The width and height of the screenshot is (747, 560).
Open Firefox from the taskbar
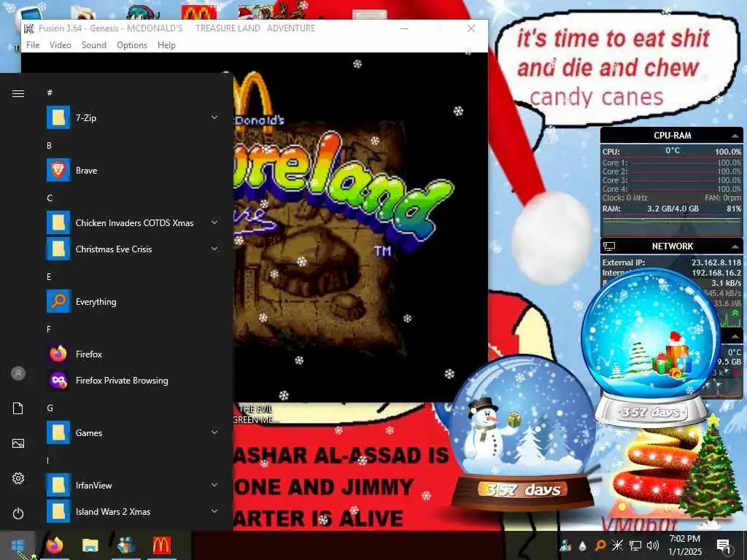click(55, 545)
